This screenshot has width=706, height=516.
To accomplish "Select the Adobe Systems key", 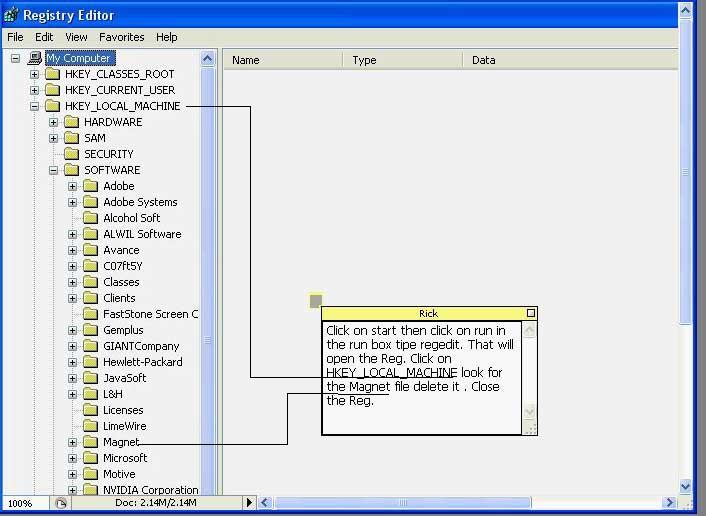I will [x=140, y=202].
